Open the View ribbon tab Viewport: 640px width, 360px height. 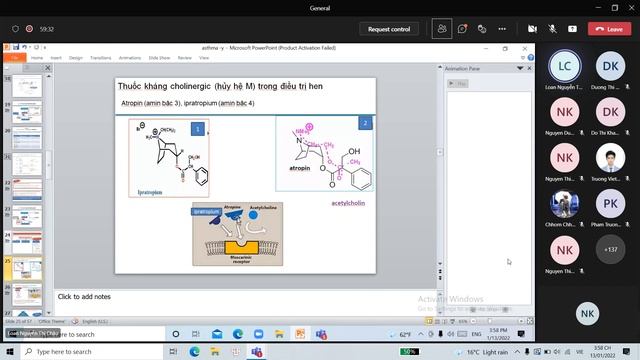(204, 58)
